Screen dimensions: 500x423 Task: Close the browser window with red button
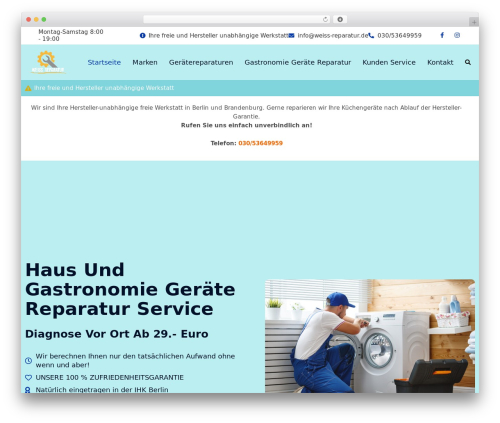pyautogui.click(x=29, y=20)
